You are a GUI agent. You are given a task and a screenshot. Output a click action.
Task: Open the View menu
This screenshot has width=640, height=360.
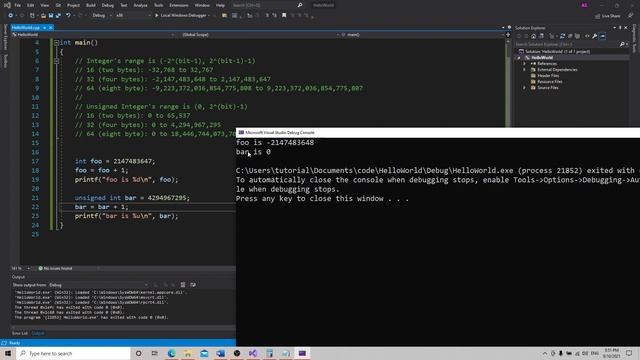click(x=44, y=5)
